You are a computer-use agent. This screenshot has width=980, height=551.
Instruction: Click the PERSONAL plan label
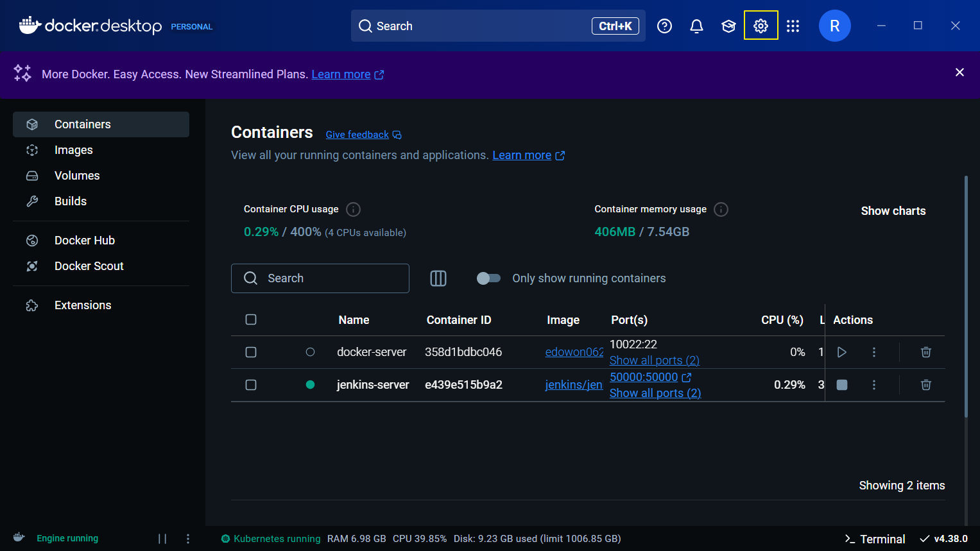pos(191,27)
